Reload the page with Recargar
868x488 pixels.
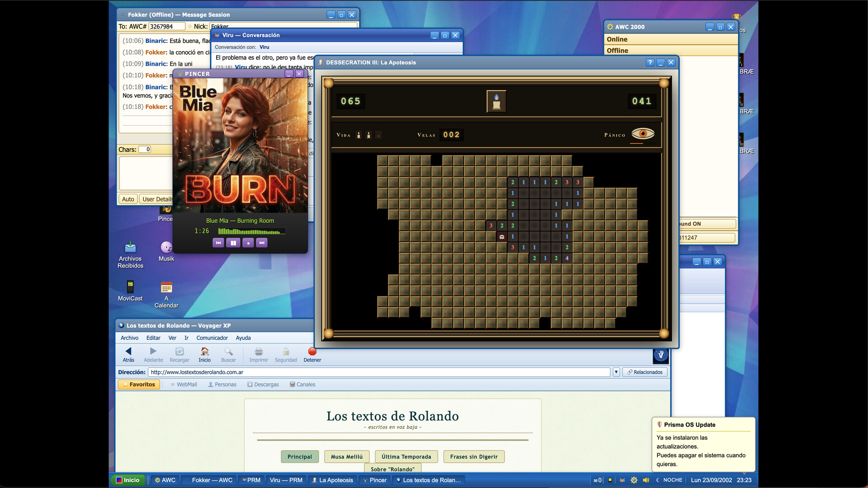tap(179, 355)
